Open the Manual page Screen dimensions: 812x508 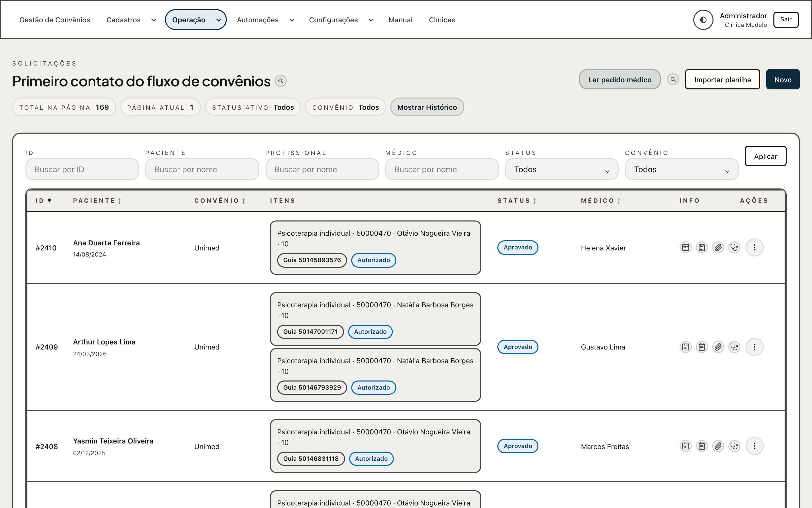pos(400,20)
